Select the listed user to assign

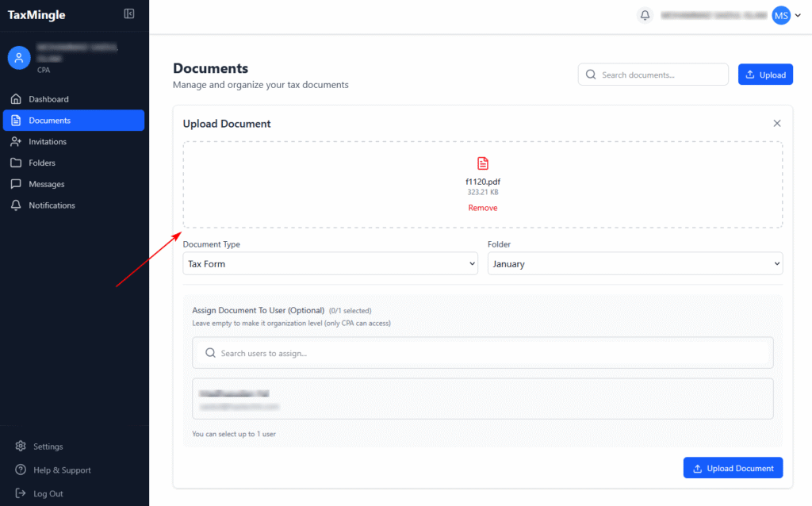point(482,399)
